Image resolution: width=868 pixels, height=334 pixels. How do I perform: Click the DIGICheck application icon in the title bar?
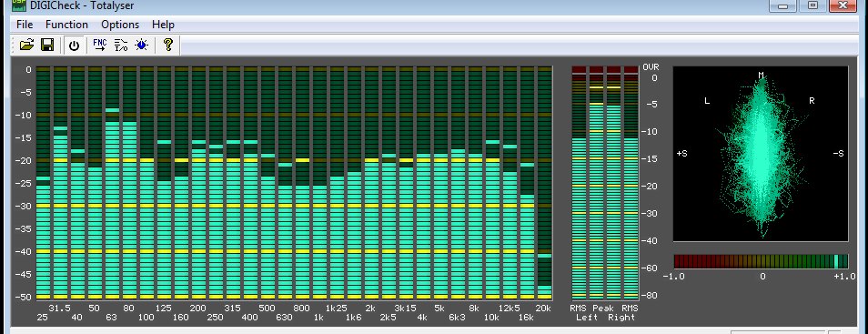point(20,5)
